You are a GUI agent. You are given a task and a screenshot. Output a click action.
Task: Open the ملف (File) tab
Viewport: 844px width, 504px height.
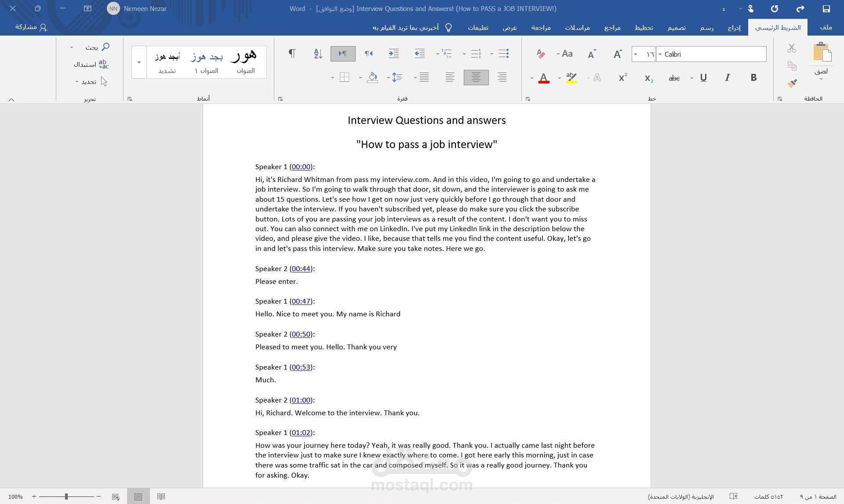pos(826,27)
